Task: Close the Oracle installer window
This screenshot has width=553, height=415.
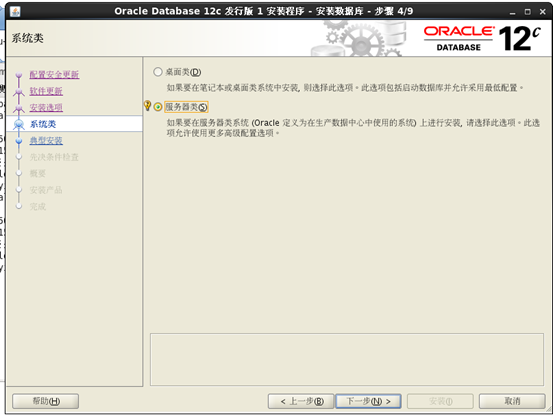Action: 543,12
